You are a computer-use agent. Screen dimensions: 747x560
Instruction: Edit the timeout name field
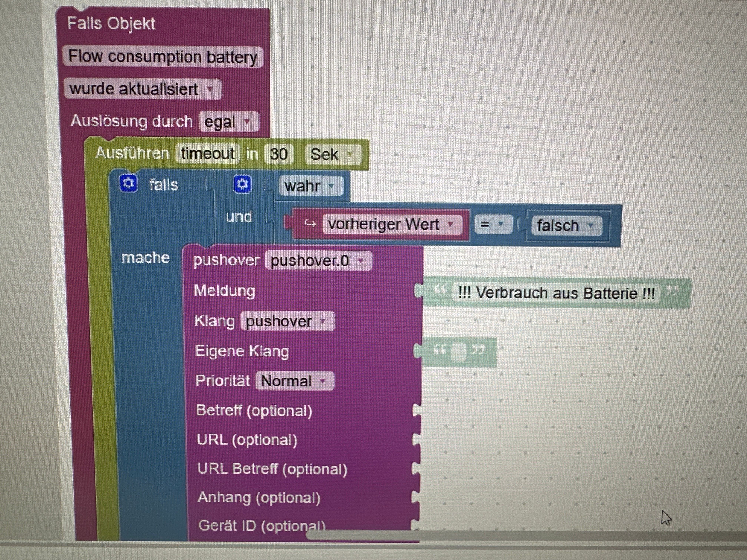[x=208, y=154]
